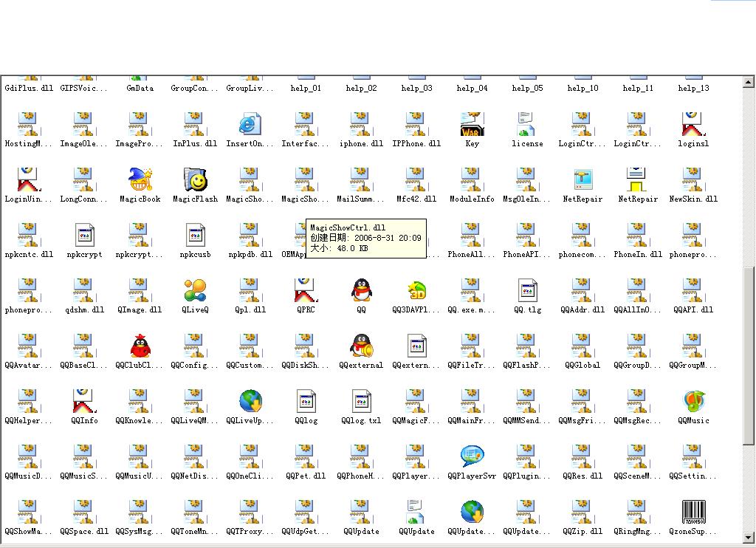Open the license text file
This screenshot has height=548, width=756.
click(x=526, y=124)
